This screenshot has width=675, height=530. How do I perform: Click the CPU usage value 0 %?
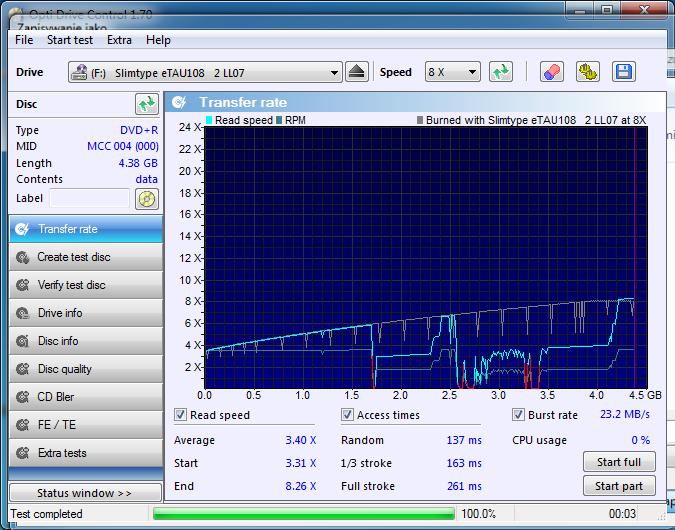(641, 440)
